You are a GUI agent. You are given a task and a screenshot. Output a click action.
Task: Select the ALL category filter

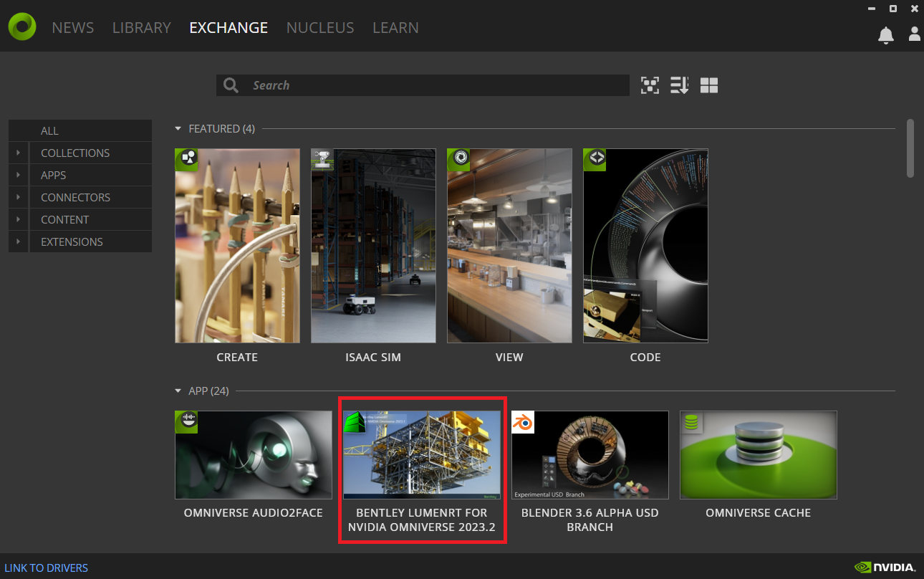coord(80,130)
